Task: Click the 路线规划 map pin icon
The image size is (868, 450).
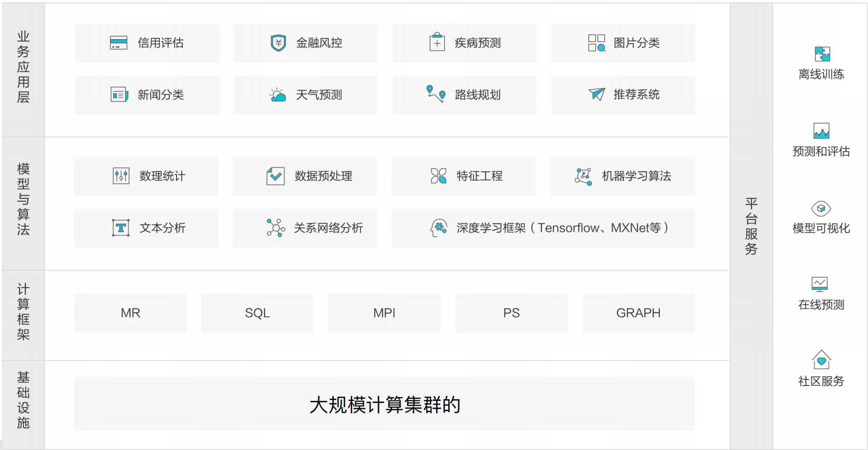Action: click(x=436, y=94)
